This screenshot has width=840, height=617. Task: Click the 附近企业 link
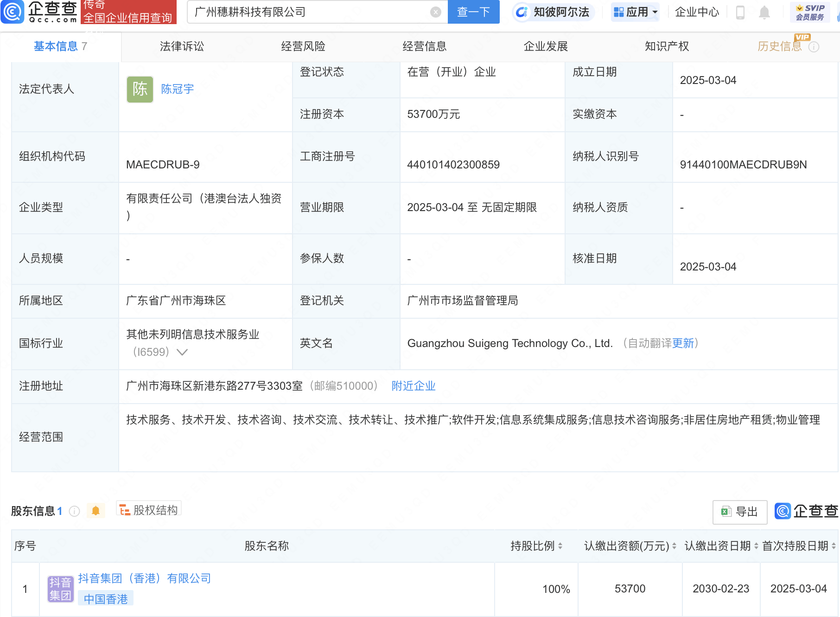(413, 386)
